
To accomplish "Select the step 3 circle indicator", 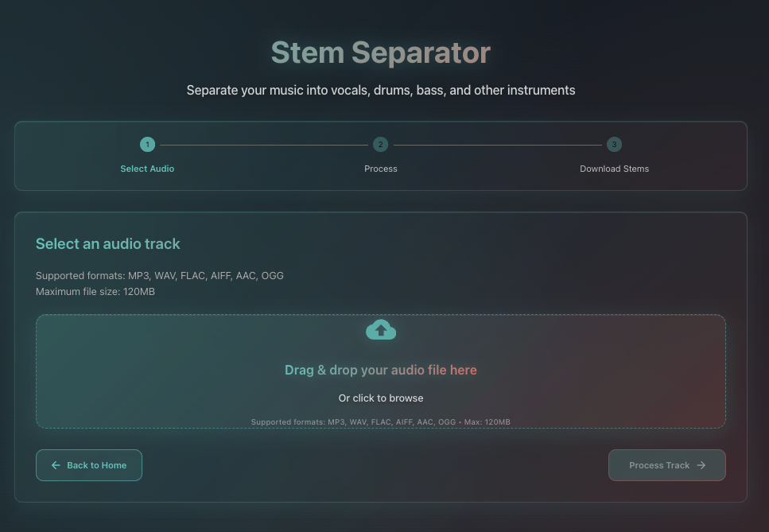I will (x=614, y=144).
